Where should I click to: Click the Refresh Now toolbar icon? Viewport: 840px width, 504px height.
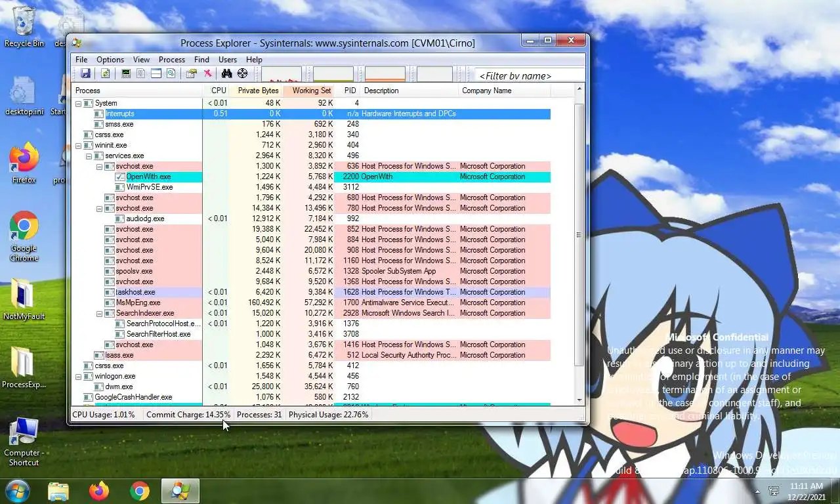(x=105, y=73)
